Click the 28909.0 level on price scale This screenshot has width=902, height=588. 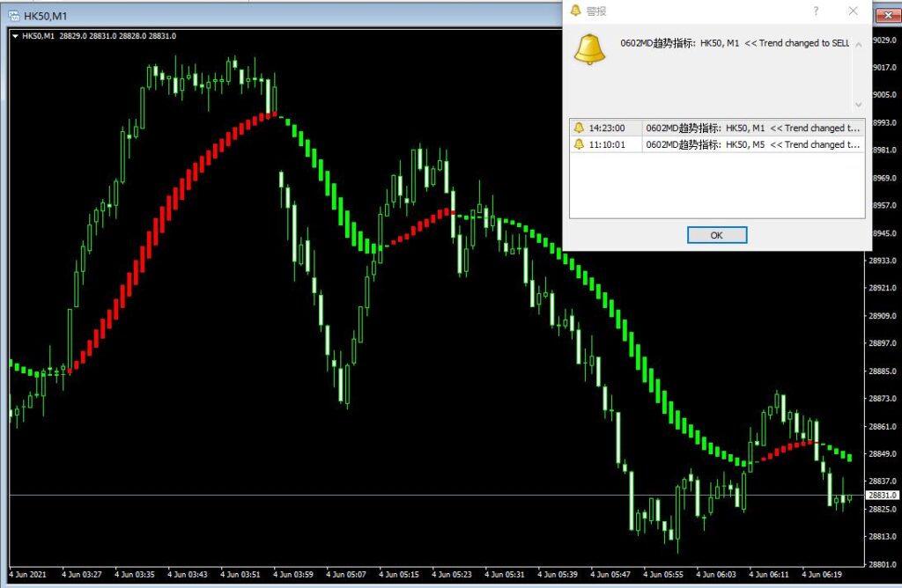click(882, 315)
